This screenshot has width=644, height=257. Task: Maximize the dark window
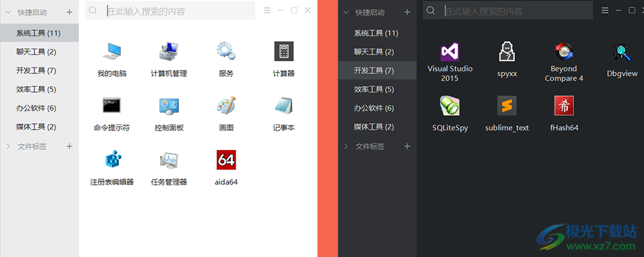632,11
